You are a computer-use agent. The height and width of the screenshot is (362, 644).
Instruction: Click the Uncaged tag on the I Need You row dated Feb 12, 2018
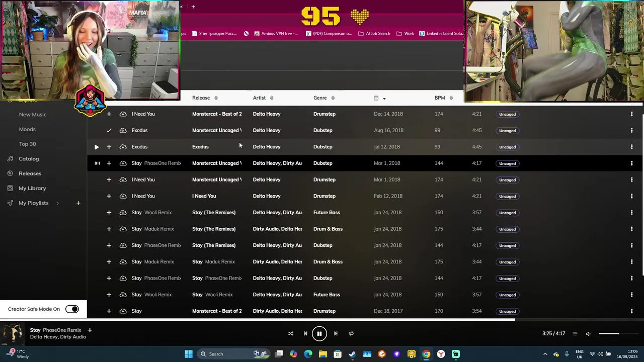(507, 196)
